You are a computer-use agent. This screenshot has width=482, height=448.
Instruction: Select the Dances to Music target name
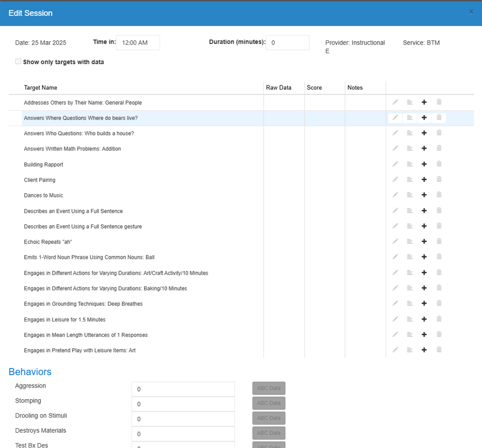(x=44, y=195)
